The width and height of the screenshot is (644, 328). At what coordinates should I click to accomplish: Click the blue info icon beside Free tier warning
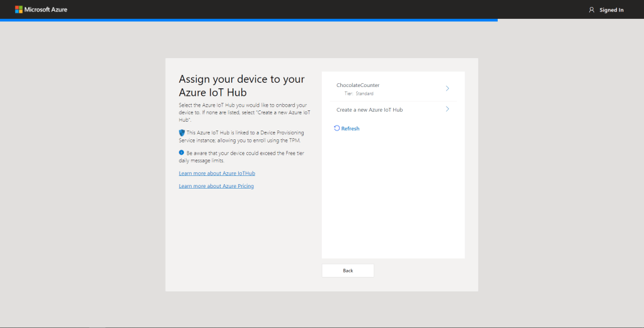(181, 153)
